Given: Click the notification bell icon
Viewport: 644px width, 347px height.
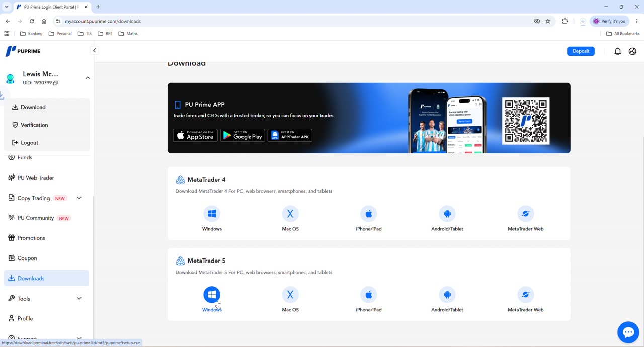Looking at the screenshot, I should click(618, 51).
